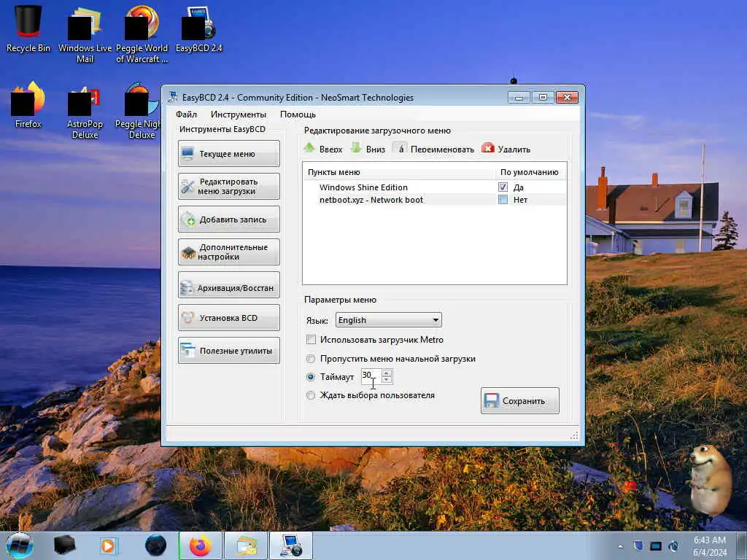Save settings with Сохранить button
This screenshot has width=747, height=560.
click(519, 400)
